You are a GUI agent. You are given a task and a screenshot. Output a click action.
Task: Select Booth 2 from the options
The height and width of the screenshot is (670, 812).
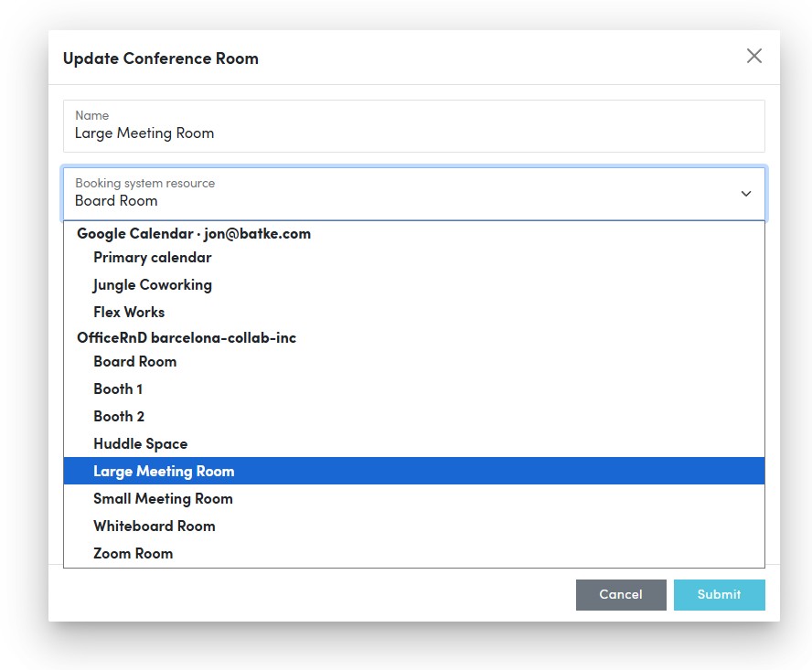click(118, 416)
